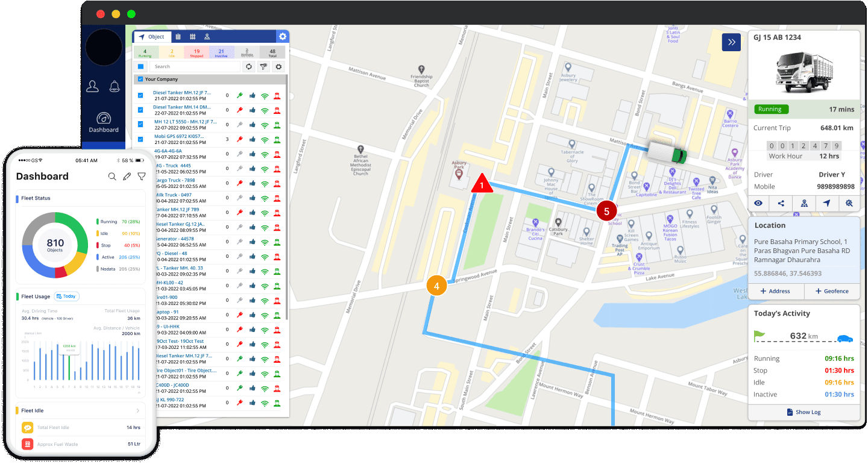Click the Fleet Status donut chart
868x470 pixels.
coord(55,244)
